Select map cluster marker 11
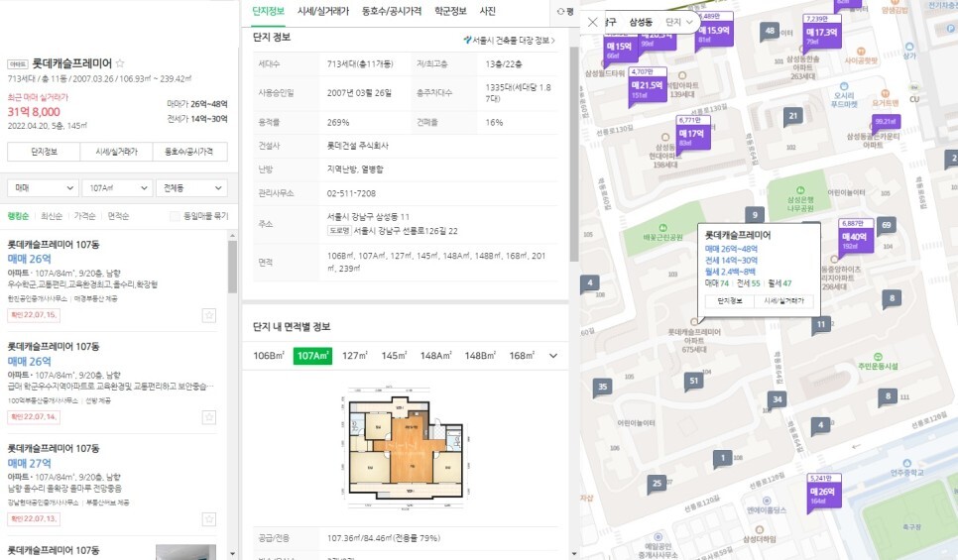 click(x=821, y=324)
